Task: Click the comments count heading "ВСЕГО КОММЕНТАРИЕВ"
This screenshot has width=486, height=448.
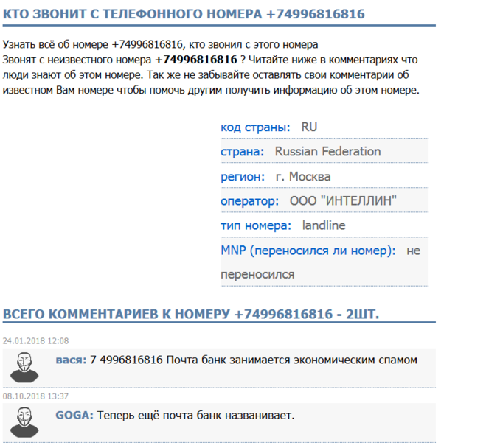Action: (191, 315)
